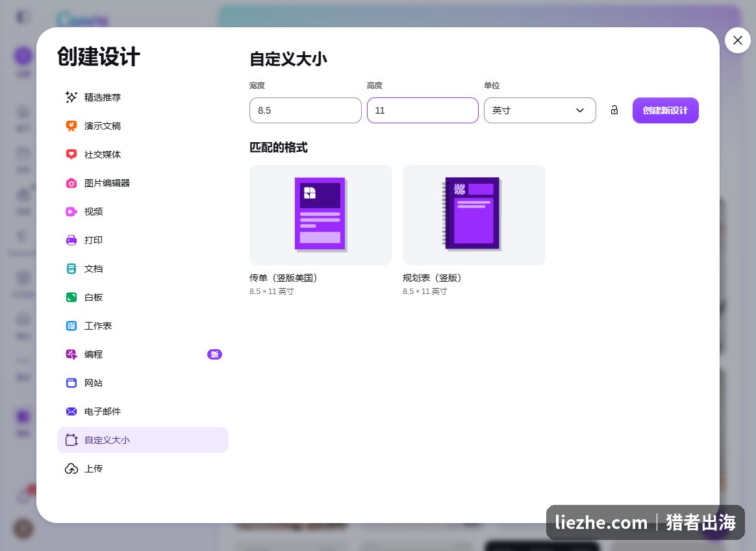The height and width of the screenshot is (551, 756).
Task: Select the highlighted 自定义大小 item
Action: (x=143, y=440)
